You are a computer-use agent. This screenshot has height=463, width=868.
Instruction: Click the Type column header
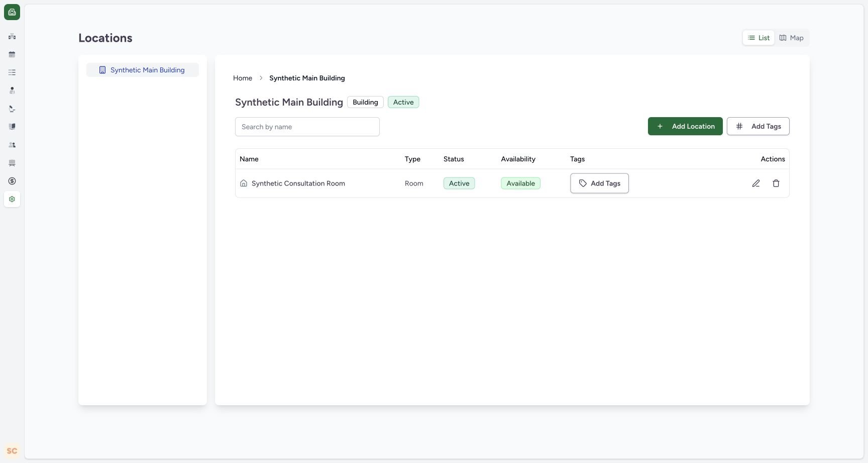[x=412, y=159]
